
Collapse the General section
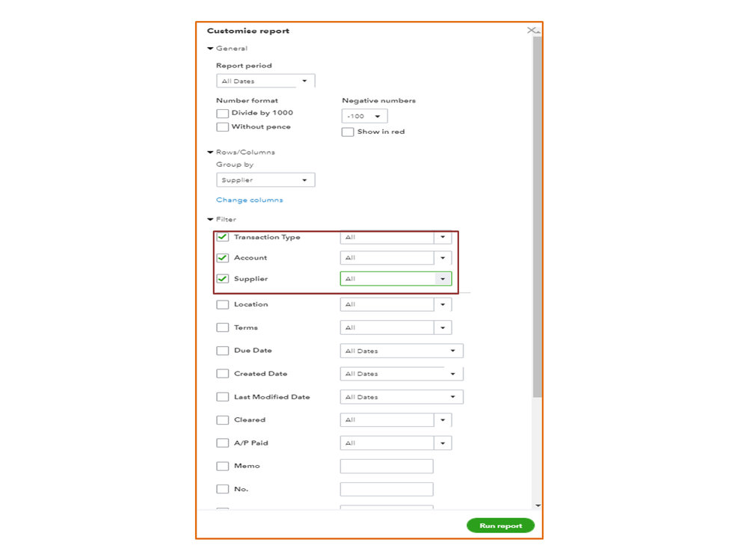(210, 49)
